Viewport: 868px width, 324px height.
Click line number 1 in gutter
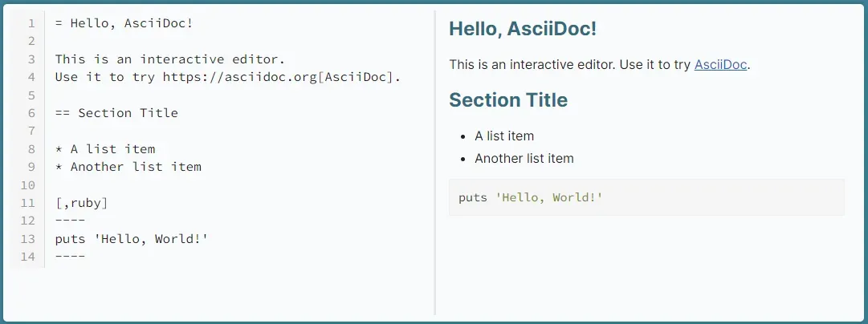[31, 23]
